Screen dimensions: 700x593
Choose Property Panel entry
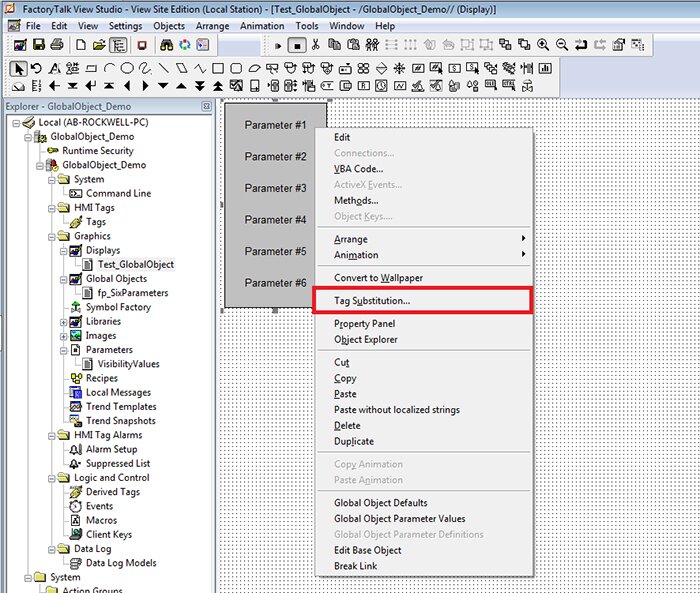(x=423, y=323)
